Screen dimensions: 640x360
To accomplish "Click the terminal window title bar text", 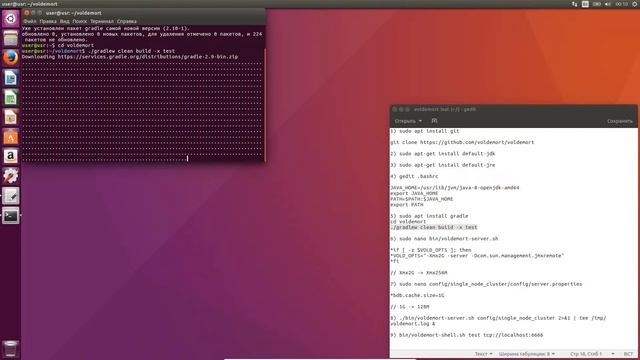I will [x=74, y=13].
